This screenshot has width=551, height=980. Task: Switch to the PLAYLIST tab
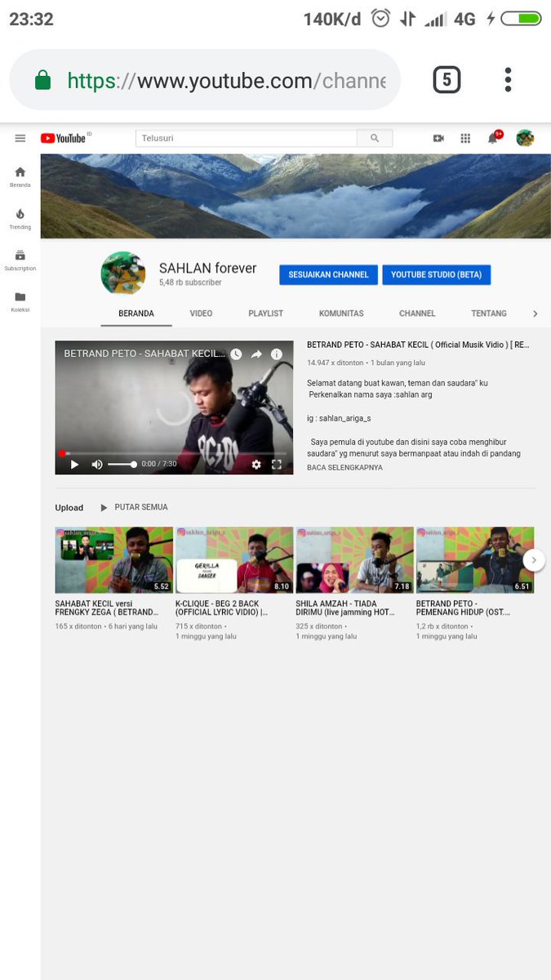266,314
